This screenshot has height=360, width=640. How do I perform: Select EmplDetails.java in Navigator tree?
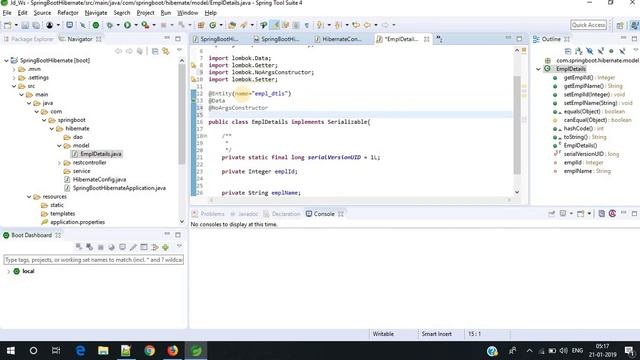101,154
